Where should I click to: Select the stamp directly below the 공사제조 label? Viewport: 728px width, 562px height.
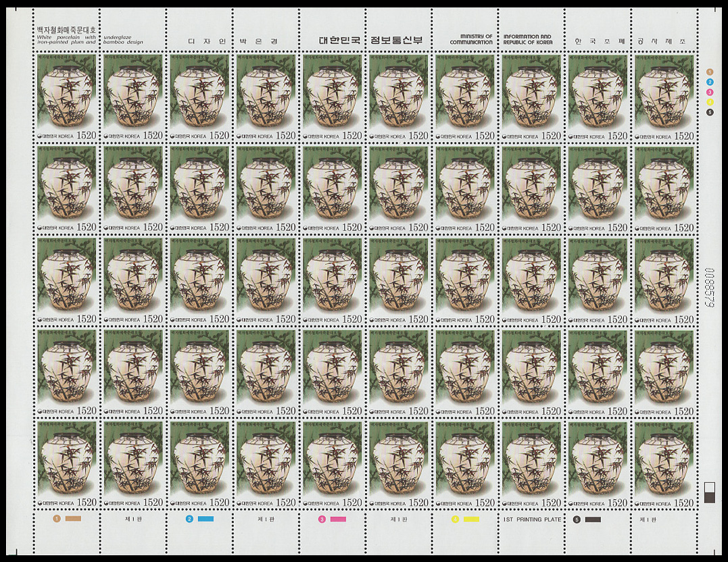coord(664,97)
